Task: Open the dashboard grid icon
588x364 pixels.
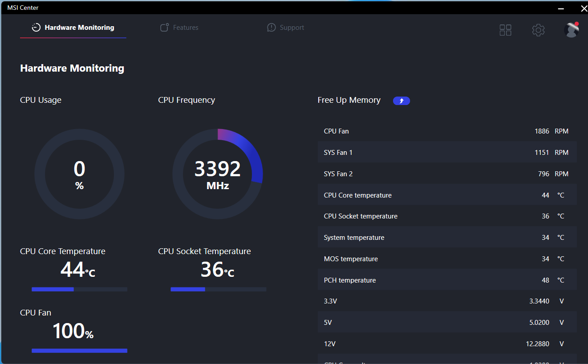Action: (x=505, y=30)
